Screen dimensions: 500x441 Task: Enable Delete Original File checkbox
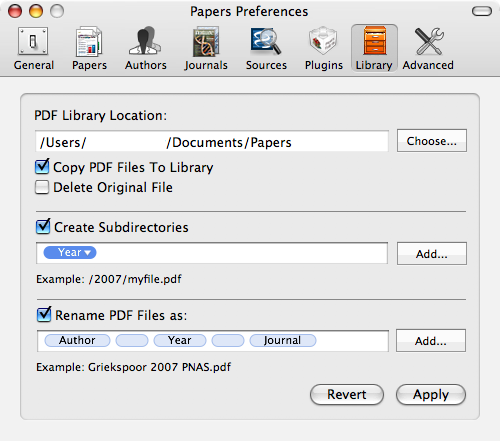pyautogui.click(x=42, y=187)
